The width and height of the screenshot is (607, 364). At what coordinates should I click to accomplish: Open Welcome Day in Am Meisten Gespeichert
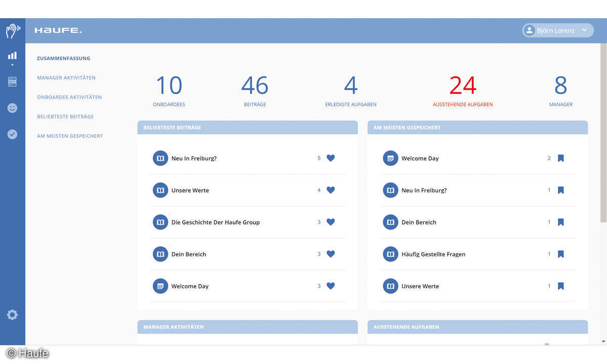[420, 158]
